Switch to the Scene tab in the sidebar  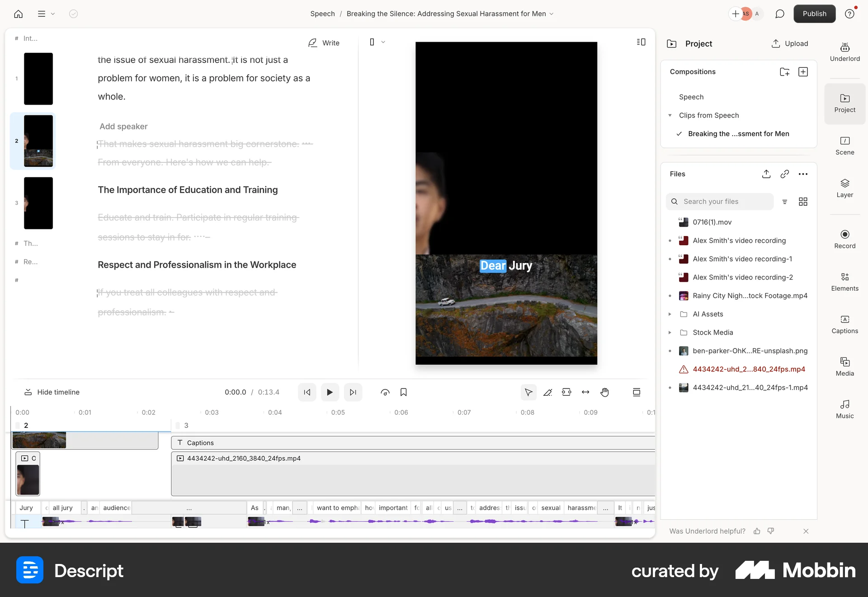844,146
